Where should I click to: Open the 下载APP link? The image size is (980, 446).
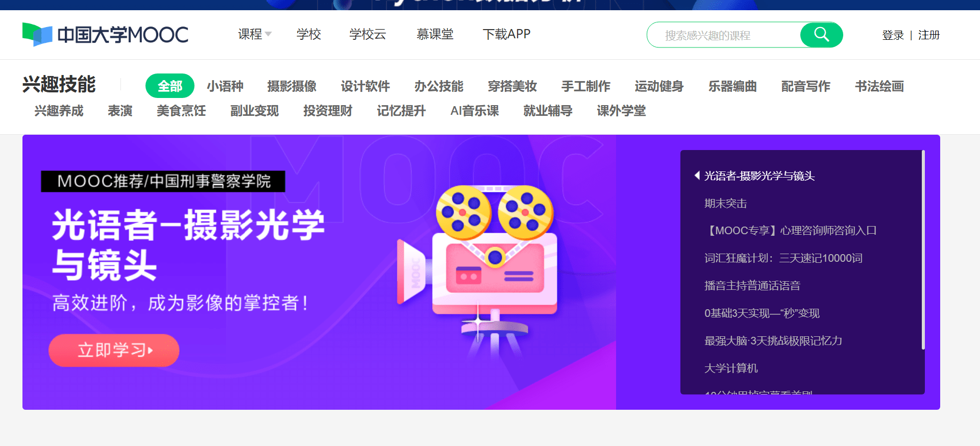point(506,34)
